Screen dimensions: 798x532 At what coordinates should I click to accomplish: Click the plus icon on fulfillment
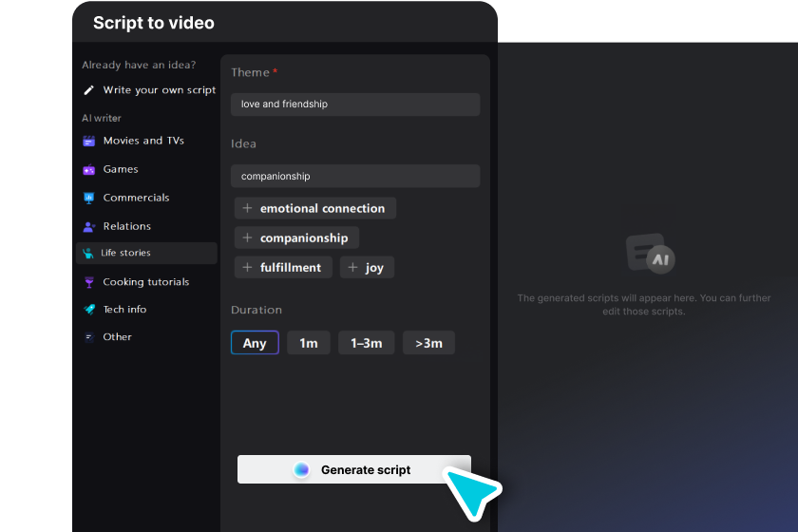click(247, 267)
